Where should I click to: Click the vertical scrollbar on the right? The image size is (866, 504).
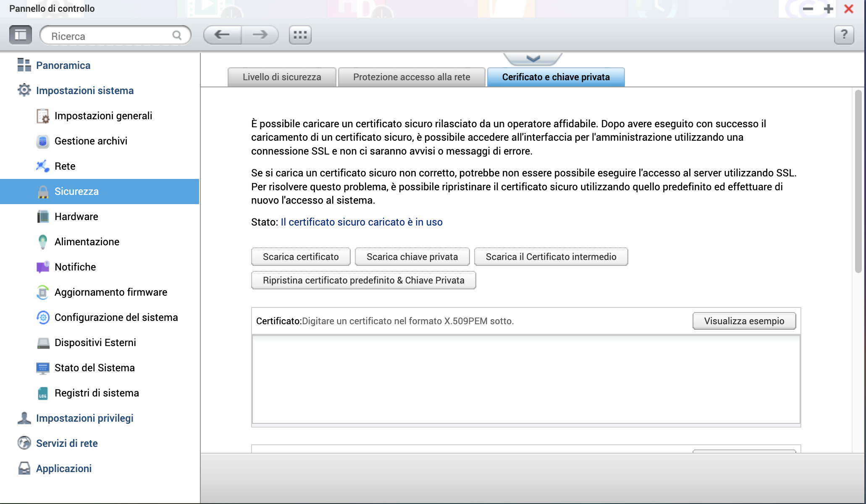pos(858,181)
